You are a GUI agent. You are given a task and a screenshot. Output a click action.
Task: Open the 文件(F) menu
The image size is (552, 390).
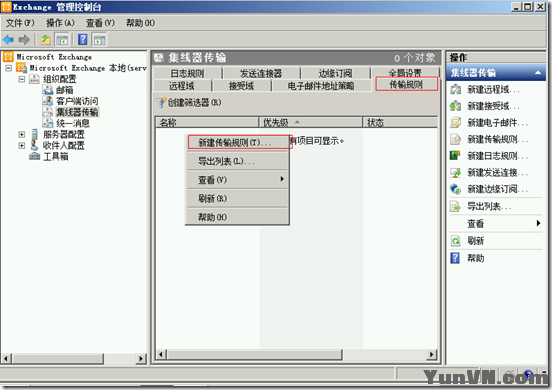tap(20, 23)
